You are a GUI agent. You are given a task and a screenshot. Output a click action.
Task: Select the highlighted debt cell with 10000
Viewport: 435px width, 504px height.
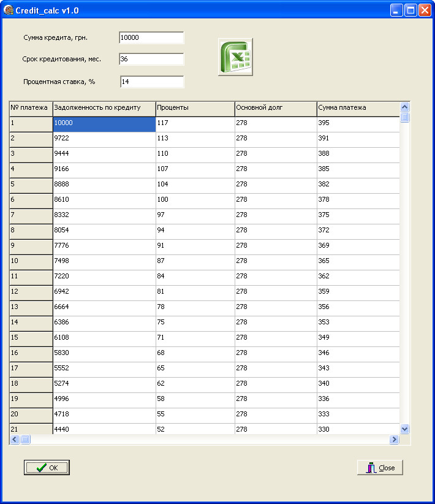(104, 123)
